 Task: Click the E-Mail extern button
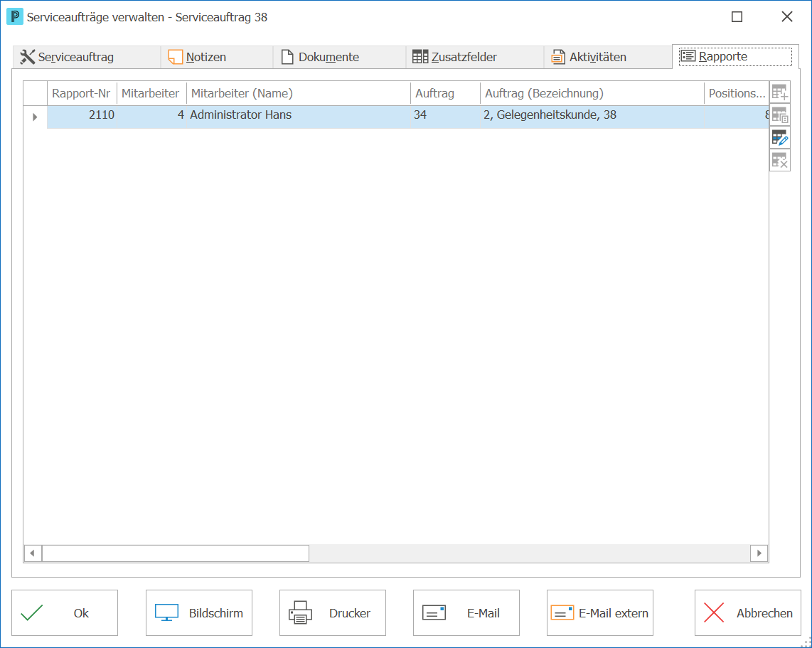599,612
